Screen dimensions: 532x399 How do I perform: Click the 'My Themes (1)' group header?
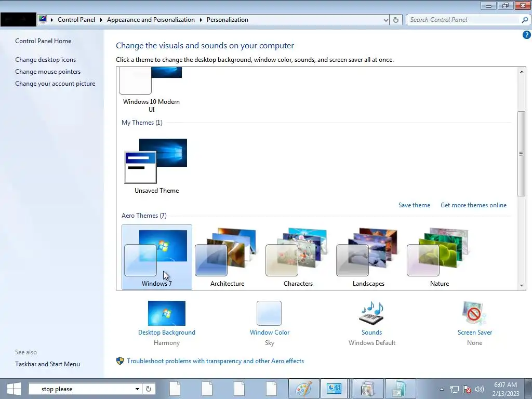(x=142, y=123)
